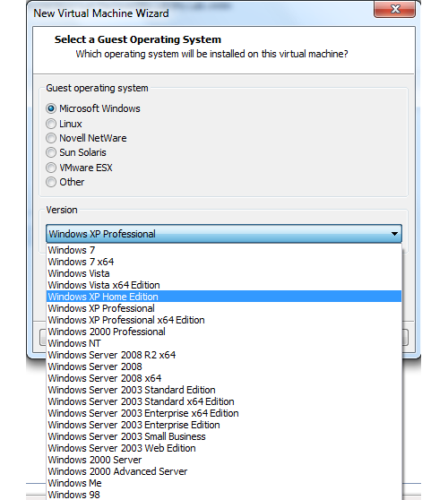Select the Microsoft Windows radio button
Image resolution: width=448 pixels, height=500 pixels.
(51, 108)
